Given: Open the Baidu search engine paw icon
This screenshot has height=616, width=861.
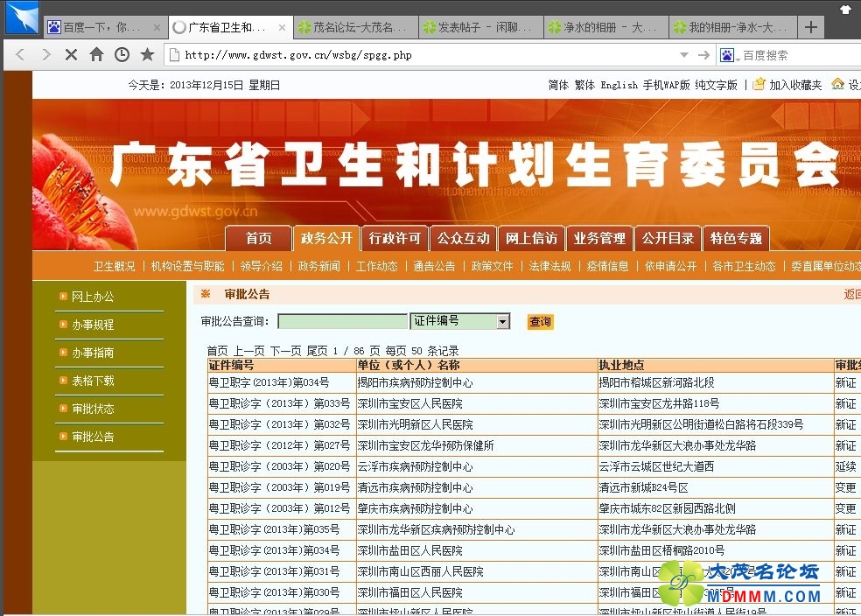Looking at the screenshot, I should 727,55.
